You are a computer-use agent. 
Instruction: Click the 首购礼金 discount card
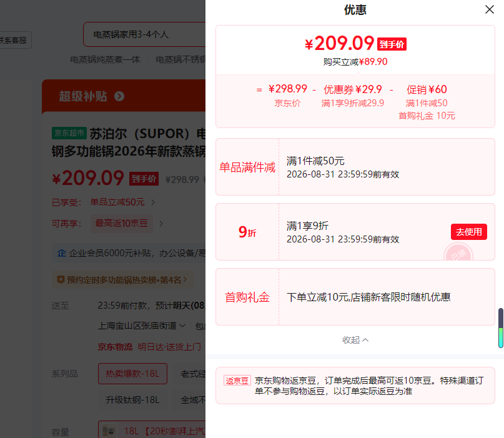click(355, 297)
